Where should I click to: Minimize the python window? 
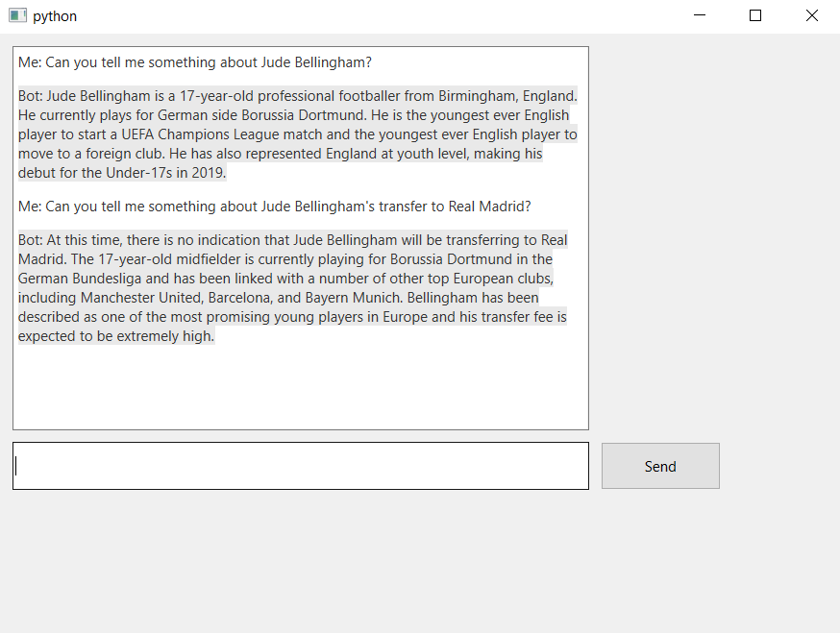point(699,15)
